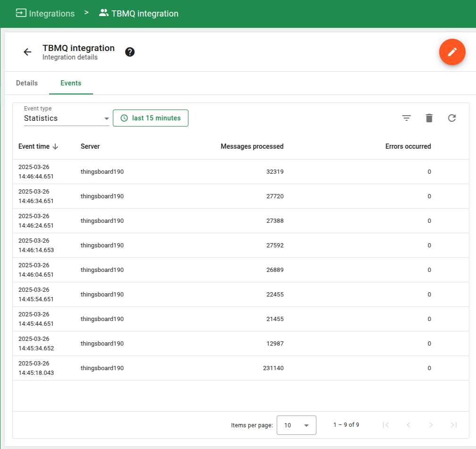
Task: Click event time 14:46:04.651 cell
Action: 36,270
